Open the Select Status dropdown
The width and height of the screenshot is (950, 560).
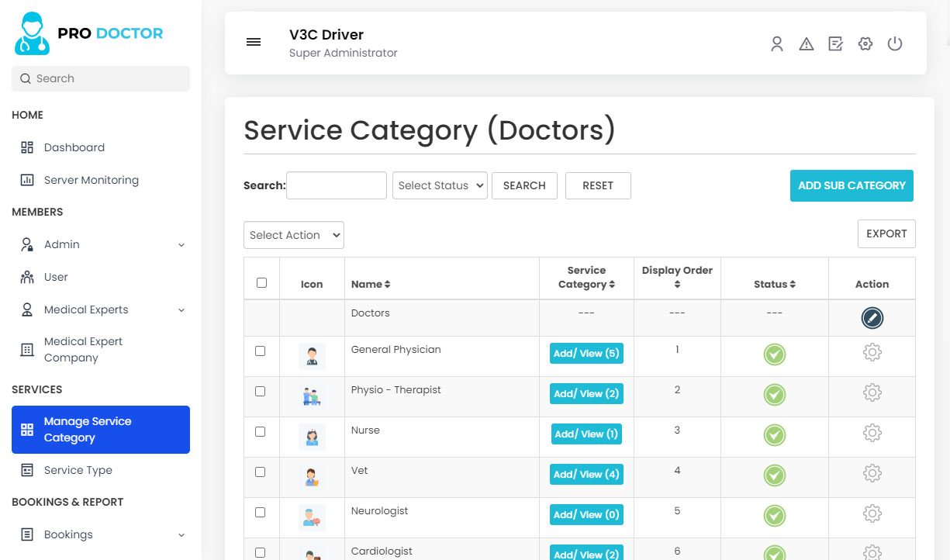click(440, 185)
